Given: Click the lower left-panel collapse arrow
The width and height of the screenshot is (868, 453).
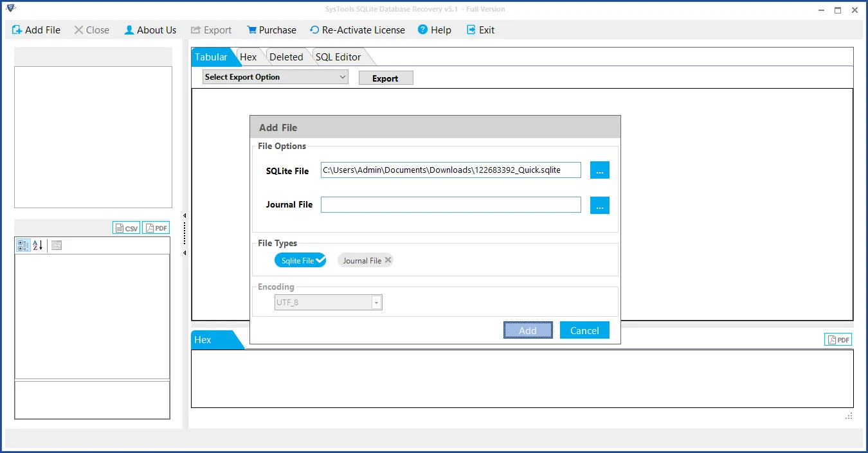Looking at the screenshot, I should 185,253.
